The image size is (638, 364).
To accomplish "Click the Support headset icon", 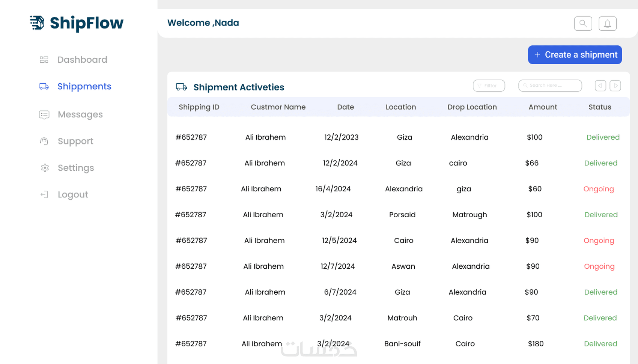I will [x=44, y=141].
